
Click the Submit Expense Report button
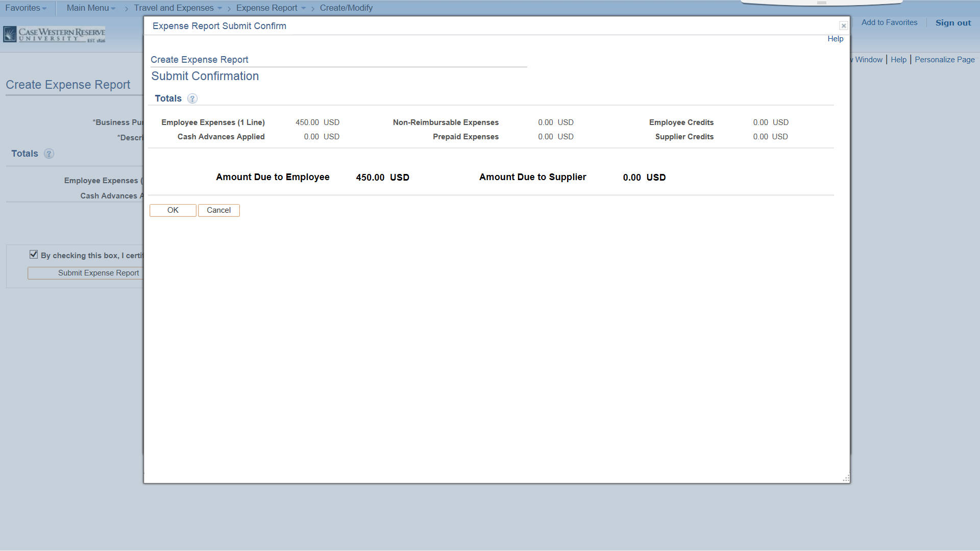(97, 273)
